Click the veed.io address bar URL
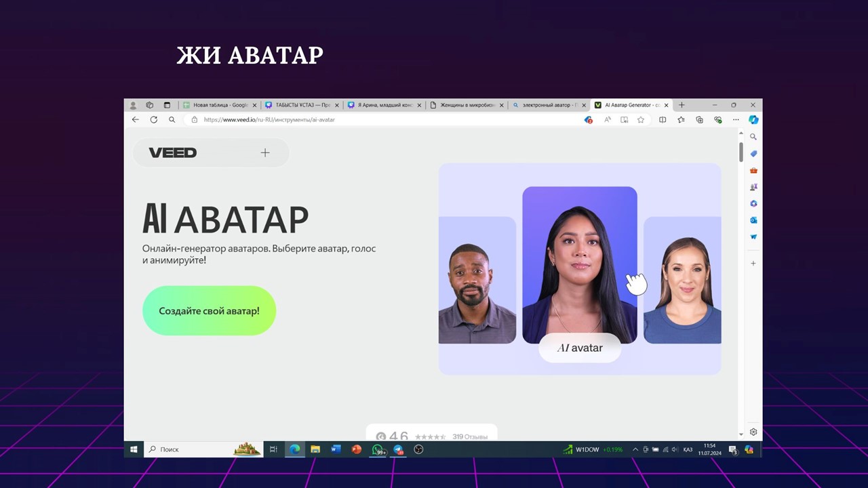The width and height of the screenshot is (868, 488). 269,119
